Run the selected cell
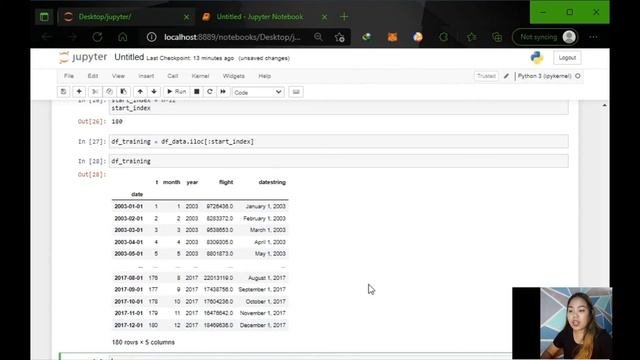Image resolution: width=640 pixels, height=360 pixels. pos(176,92)
